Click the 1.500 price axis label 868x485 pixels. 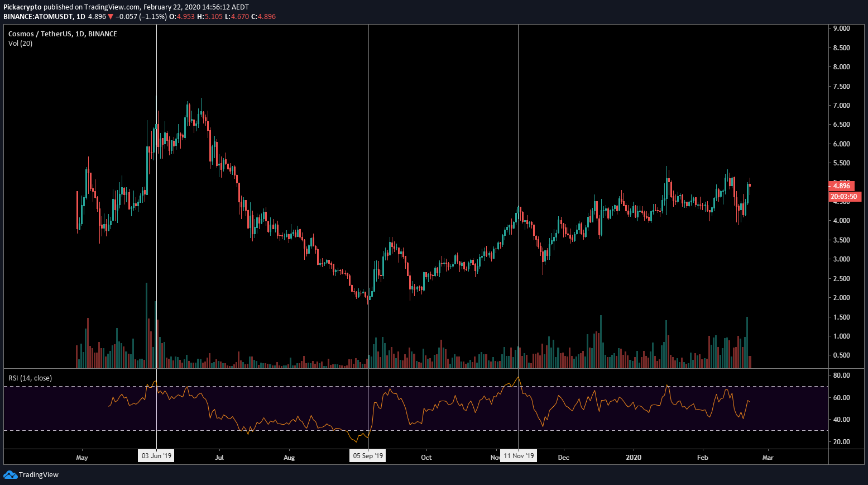tap(841, 317)
